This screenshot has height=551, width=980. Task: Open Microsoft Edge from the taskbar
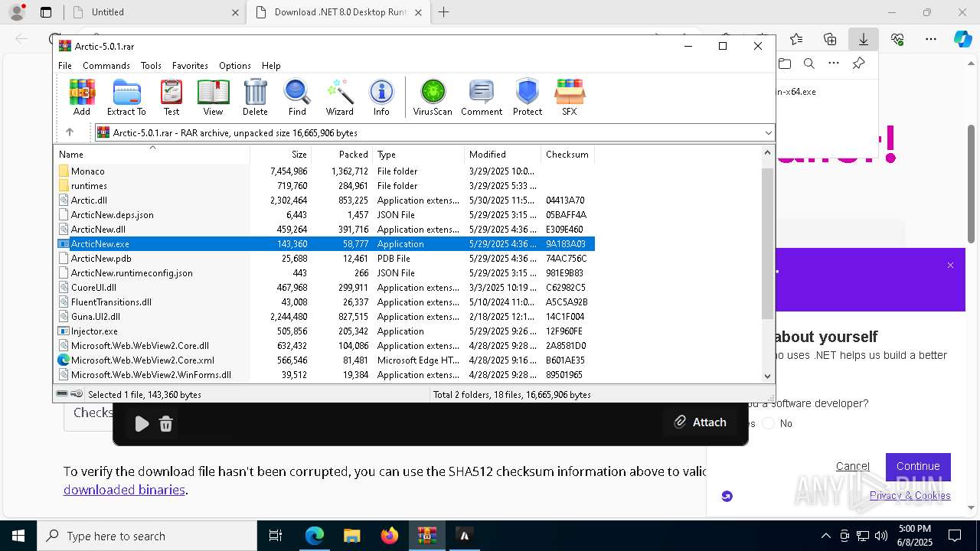coord(315,536)
